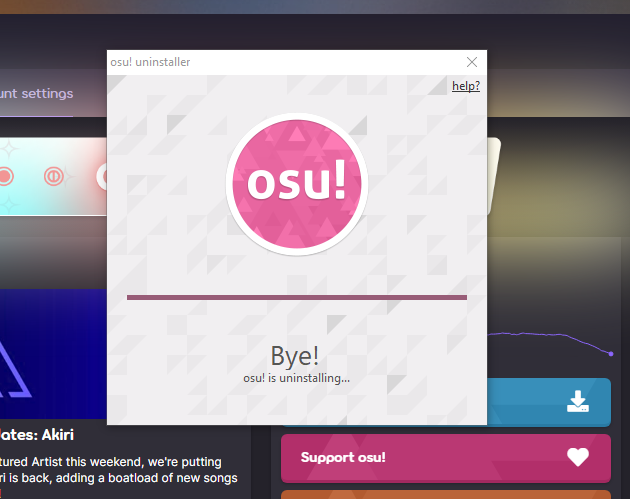
Task: Click the Support osu! button
Action: (446, 458)
